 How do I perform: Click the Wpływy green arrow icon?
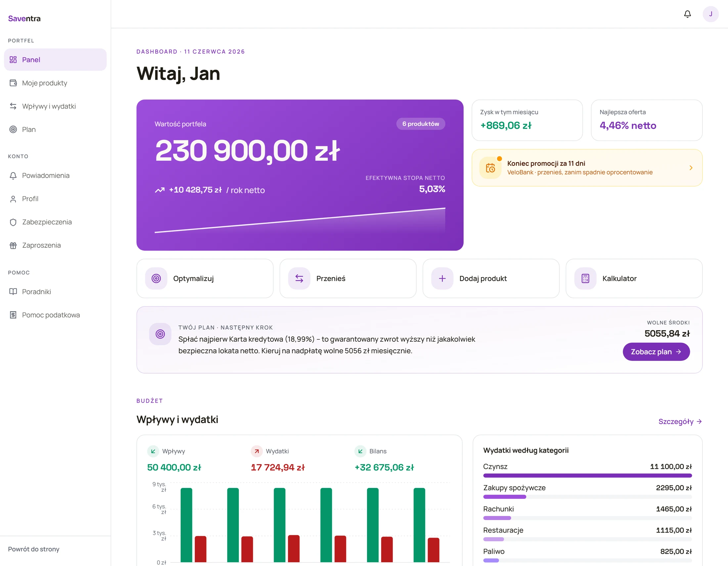[x=153, y=451]
